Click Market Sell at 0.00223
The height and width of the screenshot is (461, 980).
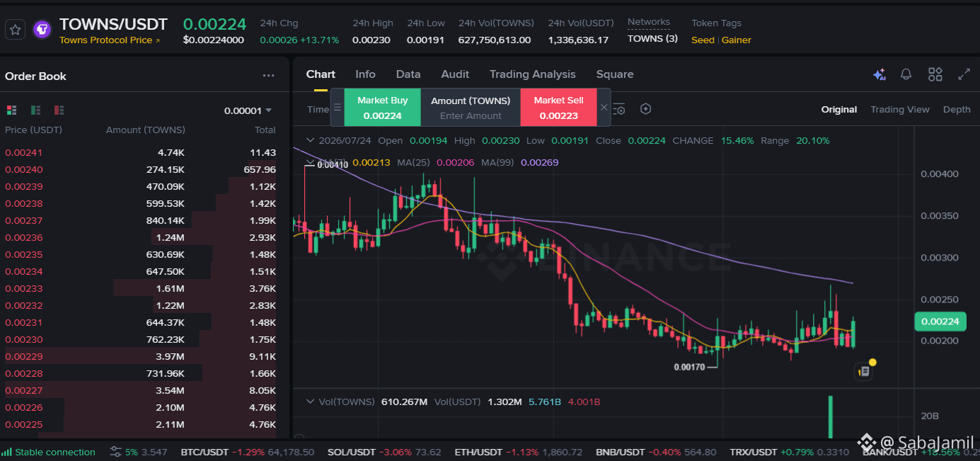(x=559, y=108)
